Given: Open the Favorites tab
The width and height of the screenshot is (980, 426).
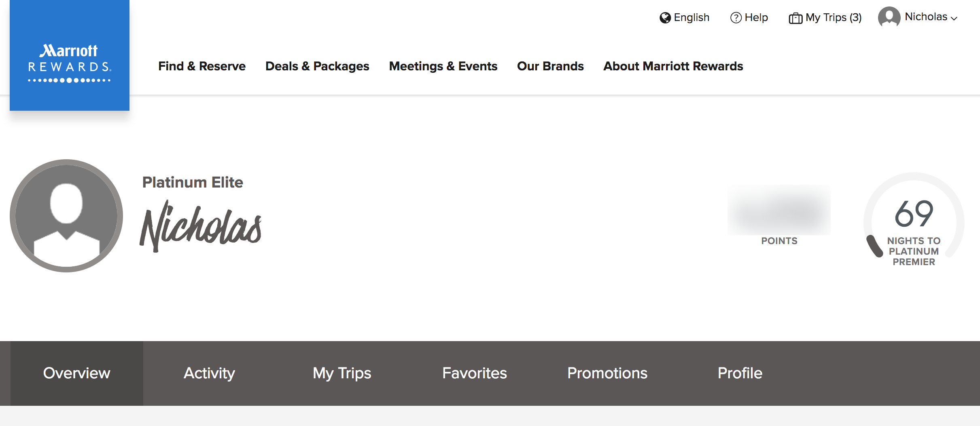Looking at the screenshot, I should pyautogui.click(x=474, y=373).
